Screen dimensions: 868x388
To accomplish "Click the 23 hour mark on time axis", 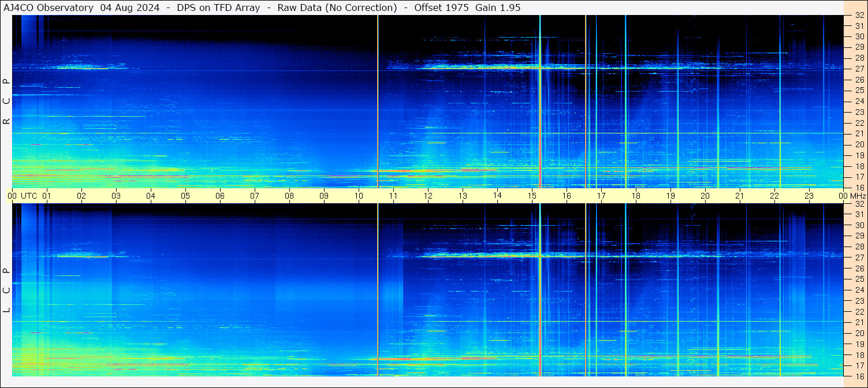I will pos(809,196).
